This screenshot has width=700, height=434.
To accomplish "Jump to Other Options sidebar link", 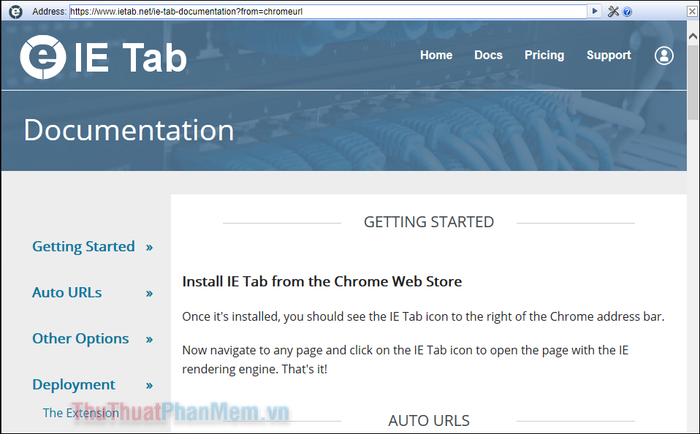I will click(80, 338).
